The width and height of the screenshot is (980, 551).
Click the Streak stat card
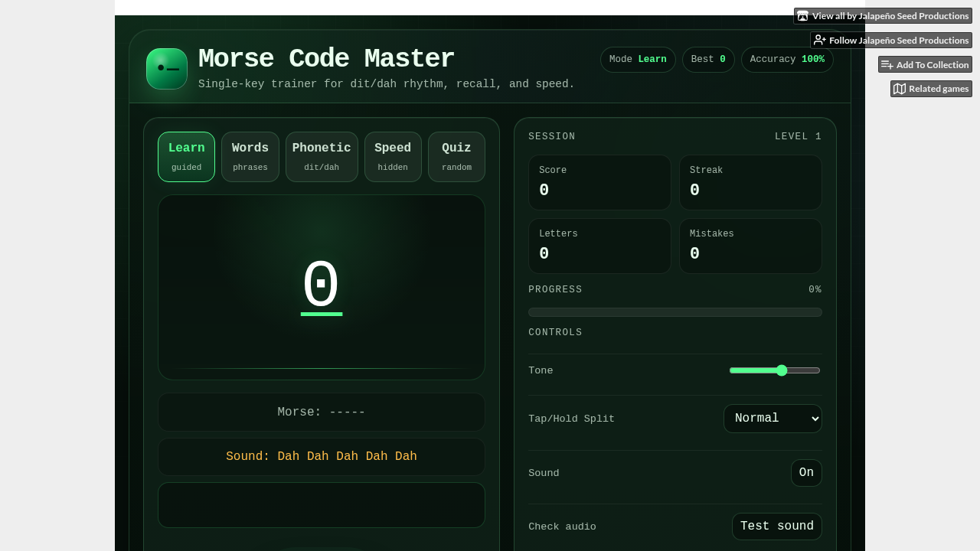(750, 183)
